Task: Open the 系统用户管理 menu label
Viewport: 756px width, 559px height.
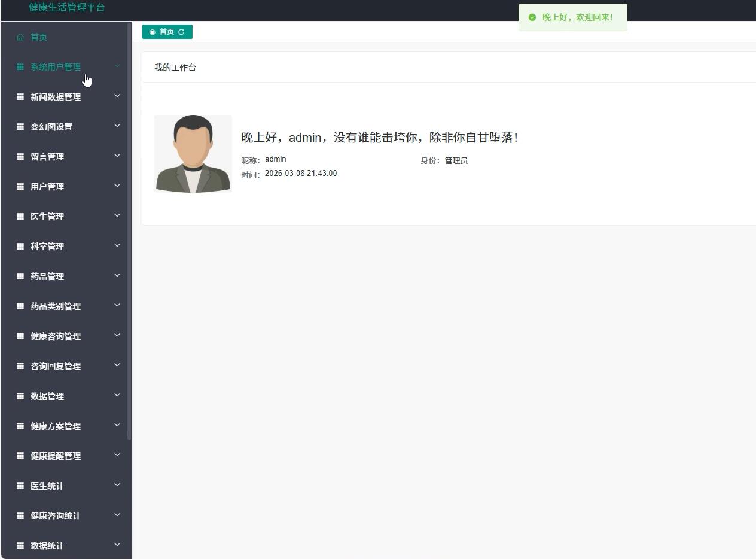Action: [x=56, y=67]
